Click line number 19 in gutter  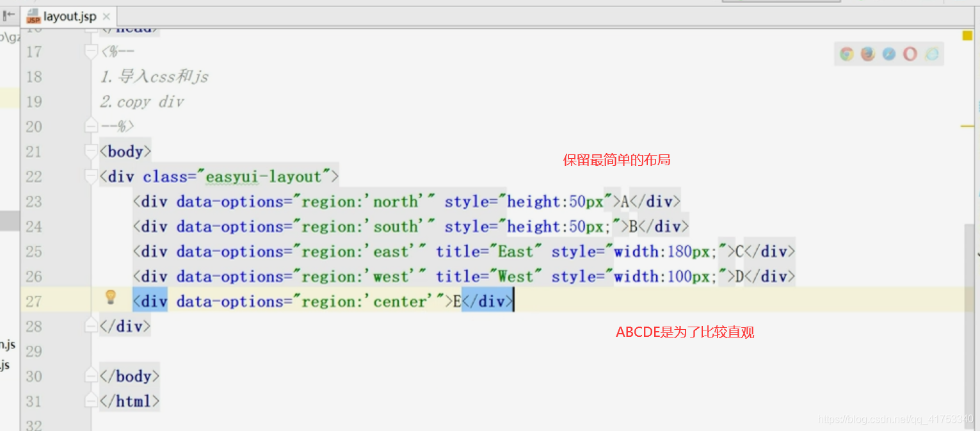[x=34, y=102]
